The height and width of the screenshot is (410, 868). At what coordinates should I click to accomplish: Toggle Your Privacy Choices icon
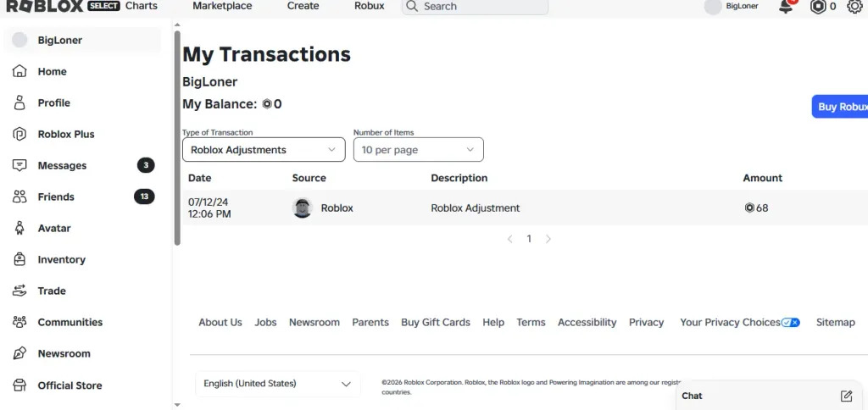(x=790, y=322)
